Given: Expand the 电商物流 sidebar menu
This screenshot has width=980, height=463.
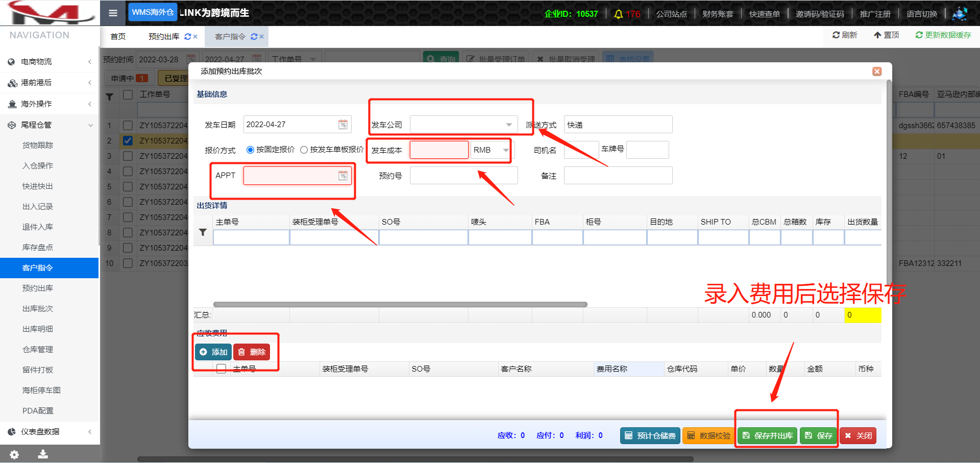Looking at the screenshot, I should coord(49,62).
